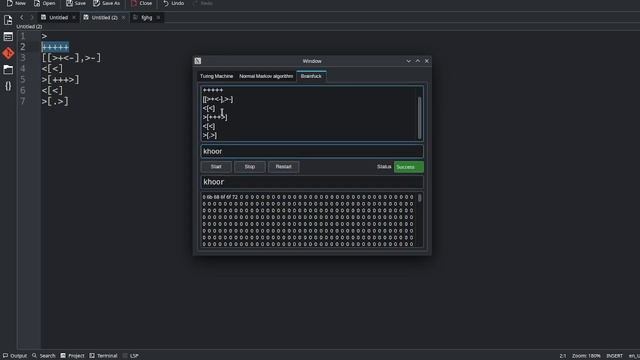The image size is (640, 360).
Task: Click the Start button
Action: 216,167
